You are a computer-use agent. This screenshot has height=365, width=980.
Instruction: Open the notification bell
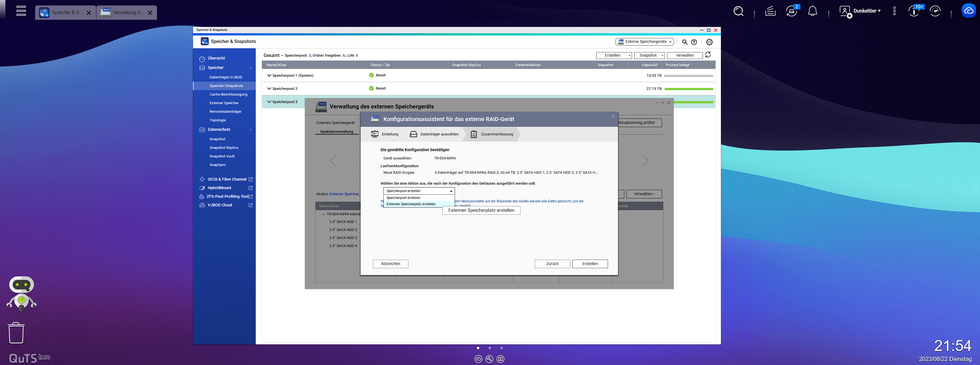pyautogui.click(x=813, y=11)
